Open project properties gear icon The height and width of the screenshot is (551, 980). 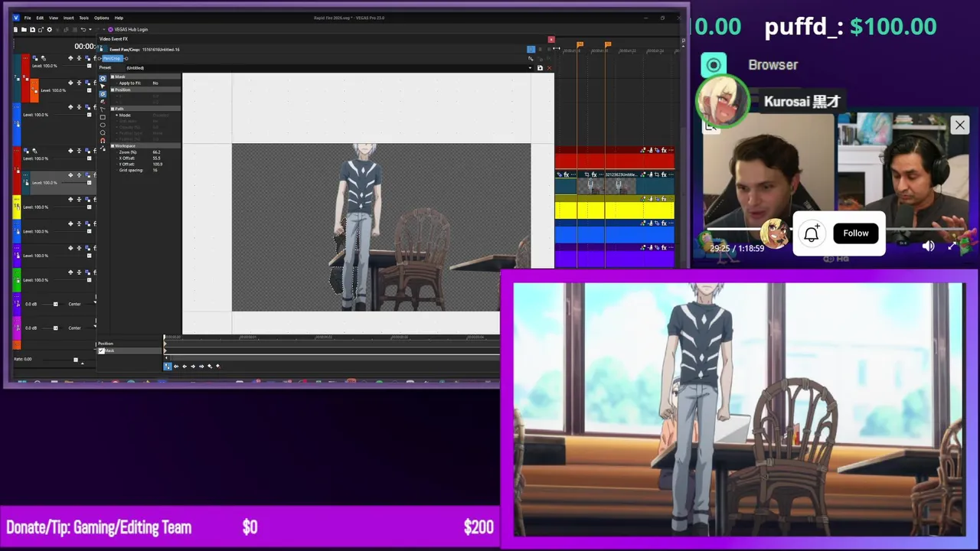pos(50,29)
